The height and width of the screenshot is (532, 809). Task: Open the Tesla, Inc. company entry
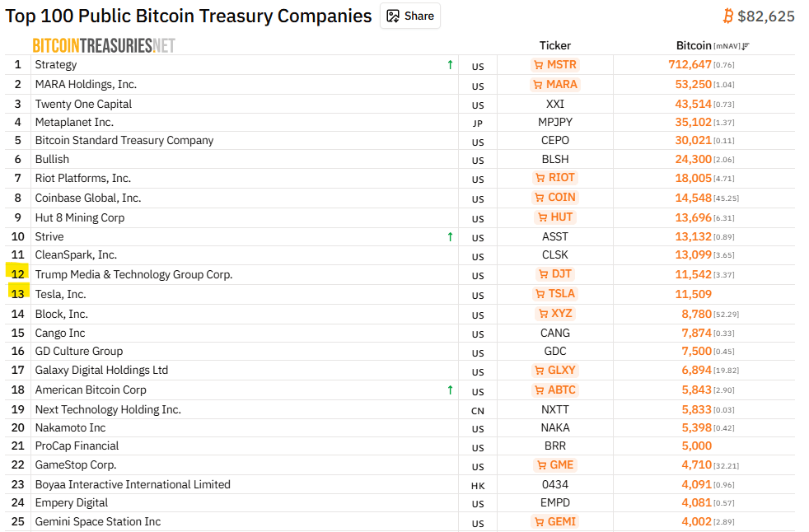60,294
